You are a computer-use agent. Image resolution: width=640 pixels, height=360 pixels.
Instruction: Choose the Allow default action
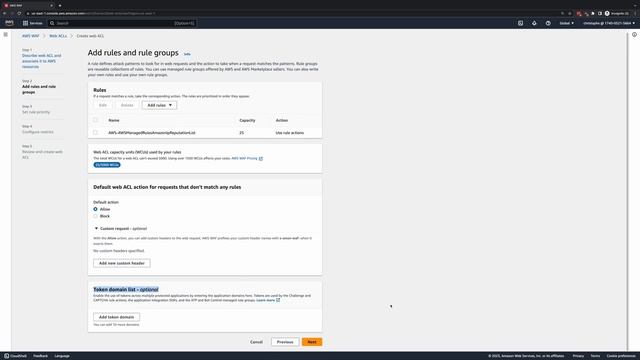coord(96,209)
